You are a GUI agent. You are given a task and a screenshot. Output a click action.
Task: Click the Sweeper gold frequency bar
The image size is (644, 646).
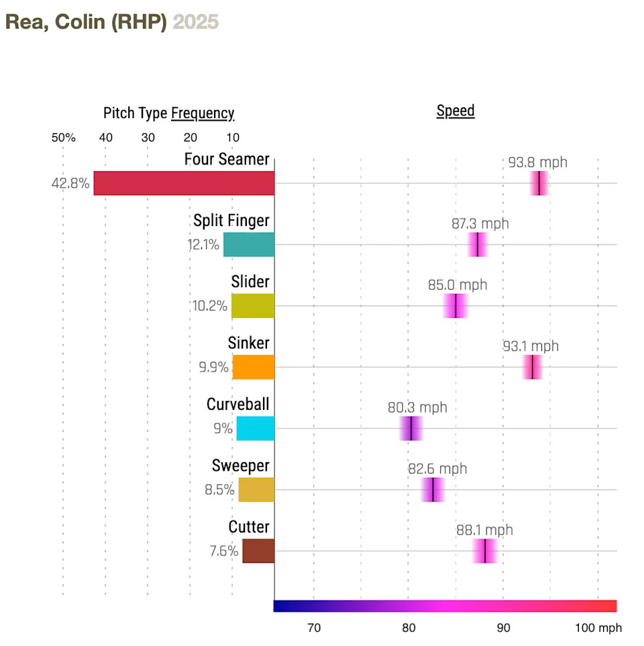coord(256,490)
